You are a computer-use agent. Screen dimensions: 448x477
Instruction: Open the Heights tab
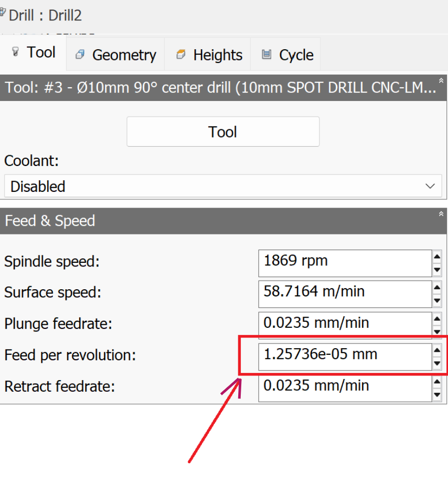click(x=208, y=55)
